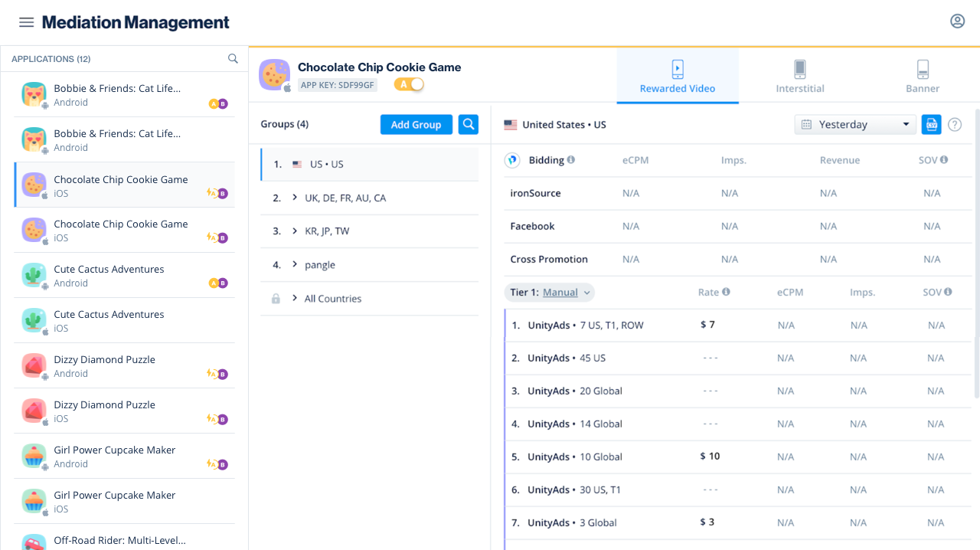Click the Bidding logo icon
Image resolution: width=980 pixels, height=550 pixels.
pos(512,160)
